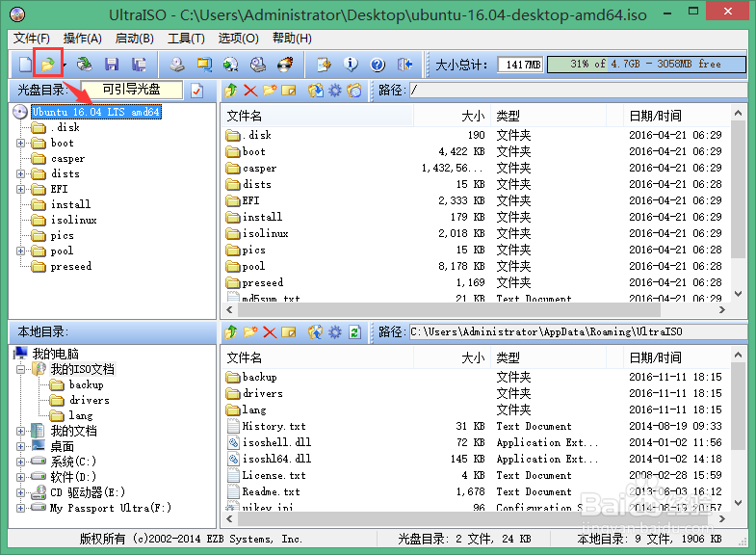This screenshot has height=555, width=756.
Task: Open the 启动(B) menu
Action: [x=135, y=39]
